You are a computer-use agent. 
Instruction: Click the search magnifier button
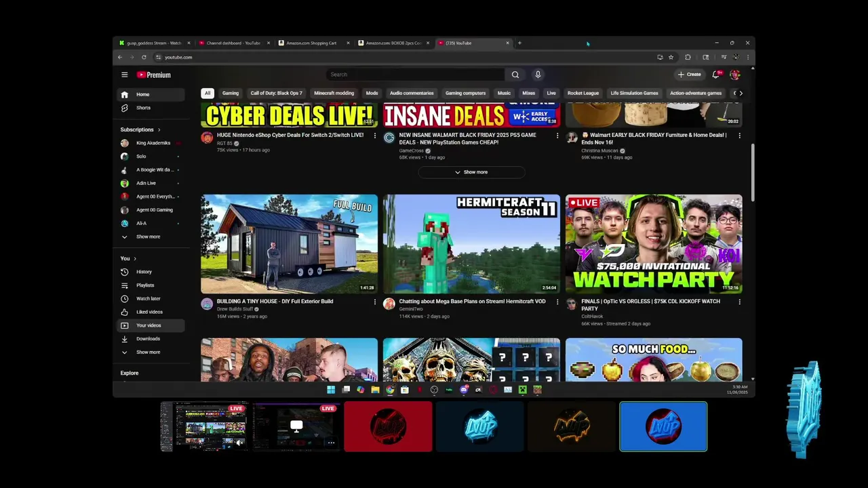coord(515,75)
